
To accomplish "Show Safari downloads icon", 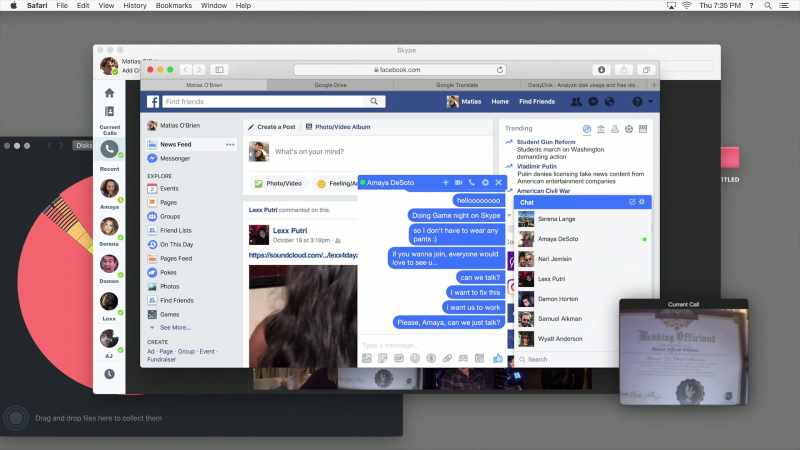I will [602, 69].
